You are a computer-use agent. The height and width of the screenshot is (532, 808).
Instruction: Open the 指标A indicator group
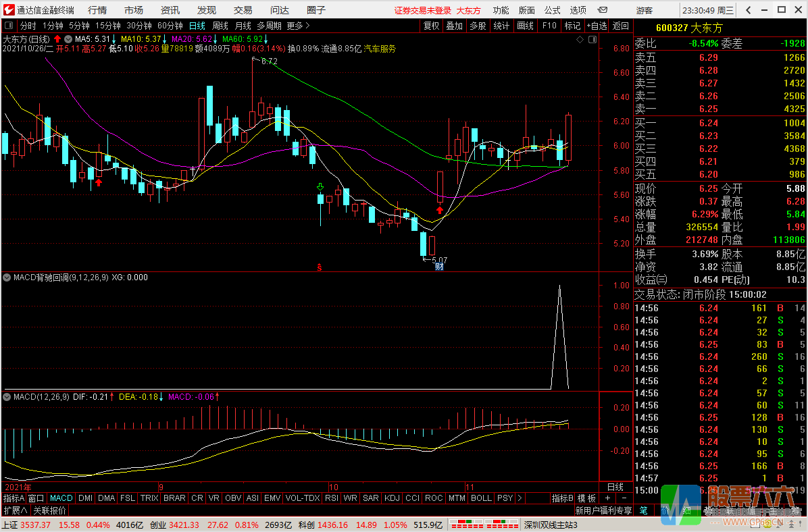(14, 498)
